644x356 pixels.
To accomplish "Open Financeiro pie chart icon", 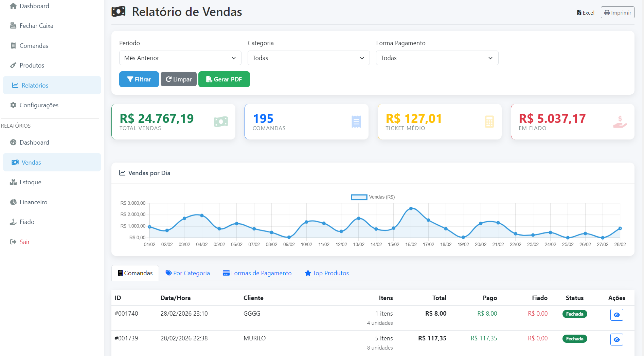I will pos(13,202).
